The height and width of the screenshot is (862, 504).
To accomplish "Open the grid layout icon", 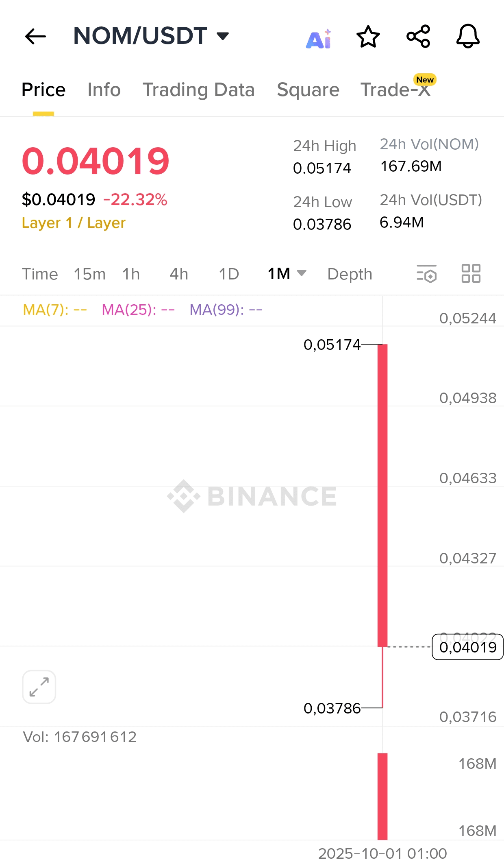I will click(x=471, y=273).
